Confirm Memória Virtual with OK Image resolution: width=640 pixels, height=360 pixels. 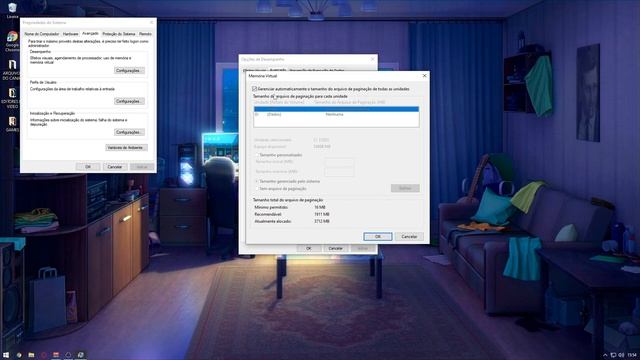(x=378, y=236)
